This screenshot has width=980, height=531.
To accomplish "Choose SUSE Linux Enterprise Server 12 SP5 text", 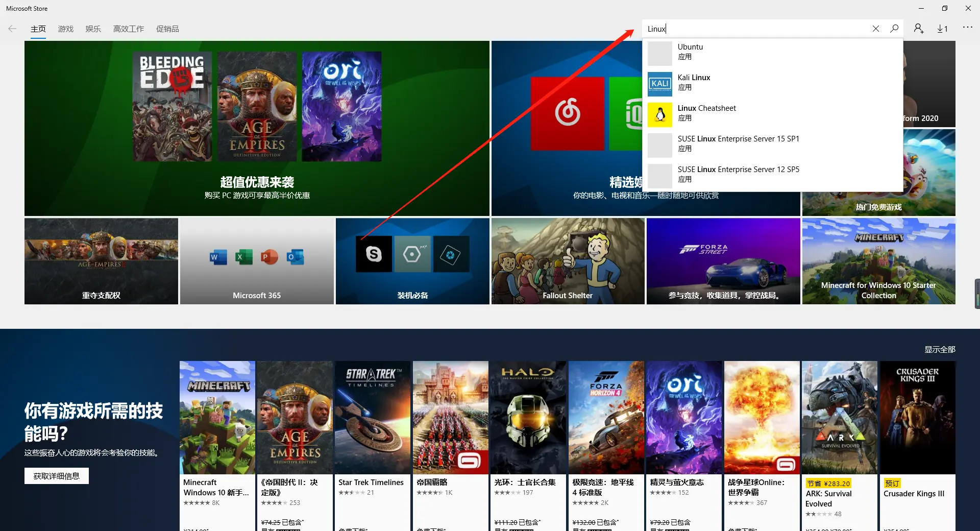I will click(739, 170).
